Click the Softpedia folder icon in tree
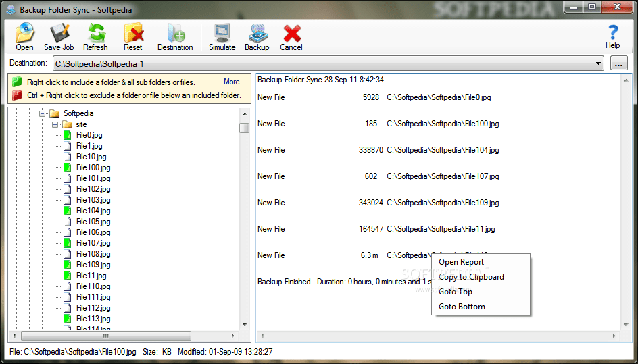The width and height of the screenshot is (638, 364). coord(55,113)
